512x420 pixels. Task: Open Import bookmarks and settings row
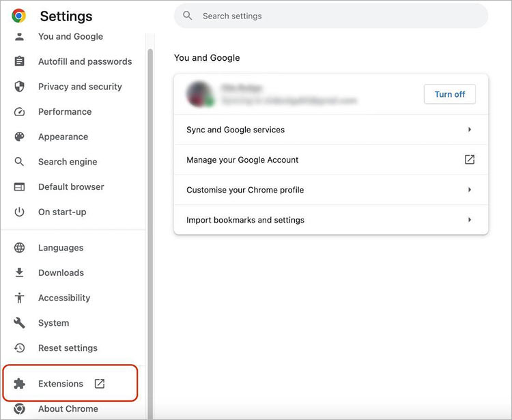pyautogui.click(x=331, y=220)
